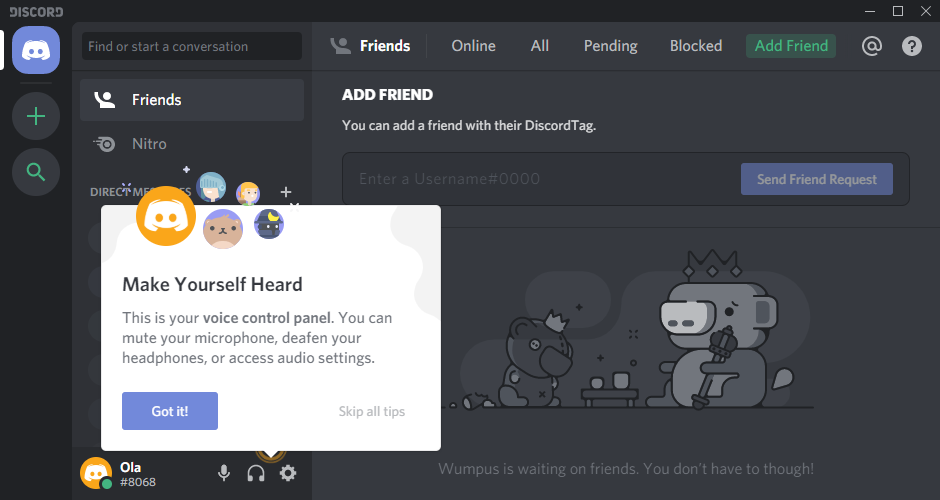Switch to the Blocked tab
Image resolution: width=940 pixels, height=500 pixels.
[x=696, y=46]
